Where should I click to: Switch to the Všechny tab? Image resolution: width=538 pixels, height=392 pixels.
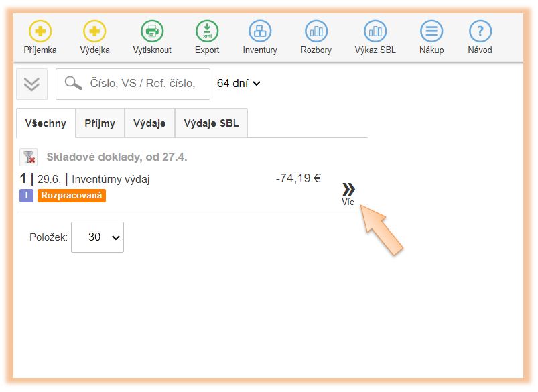point(46,123)
